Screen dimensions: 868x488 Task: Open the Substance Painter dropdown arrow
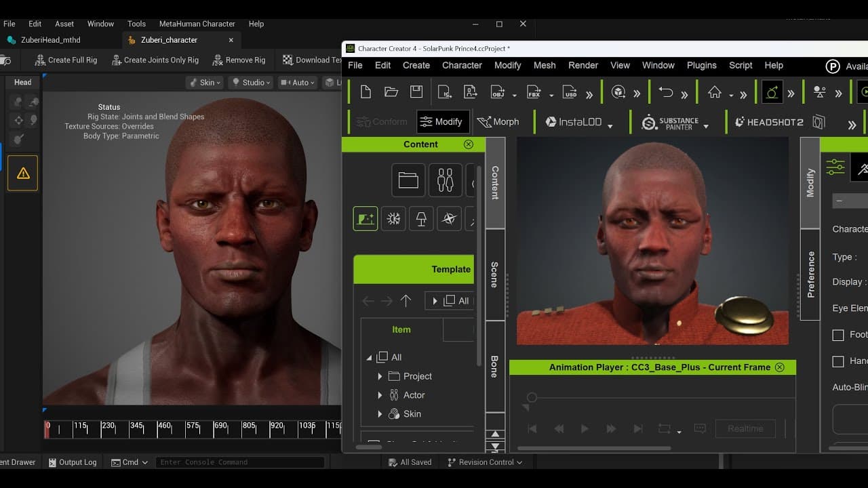(x=706, y=126)
